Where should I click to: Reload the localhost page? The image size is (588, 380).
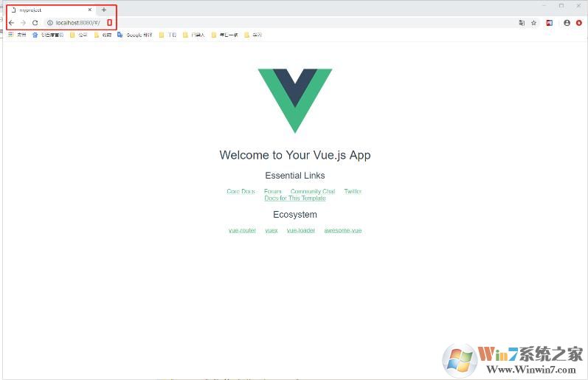(35, 23)
